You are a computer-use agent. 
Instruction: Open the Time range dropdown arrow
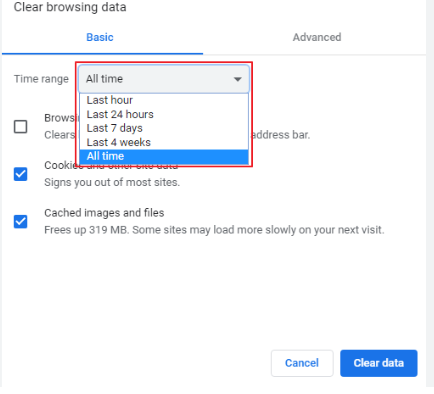(237, 79)
